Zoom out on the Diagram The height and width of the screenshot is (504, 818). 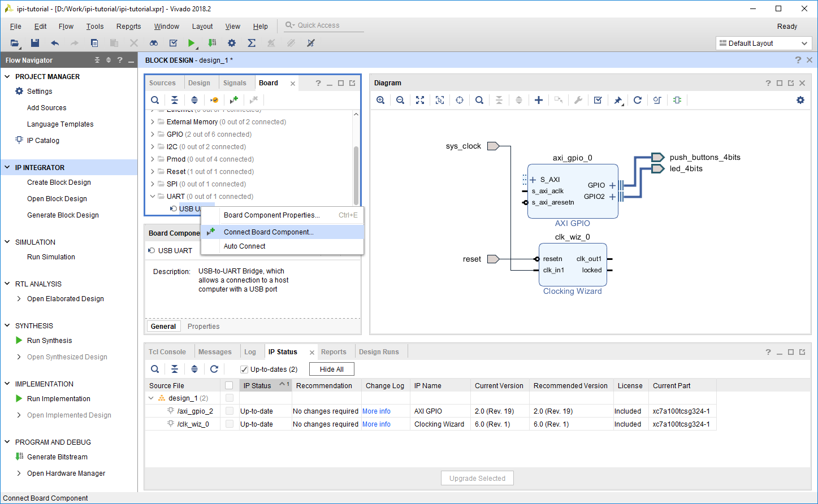click(400, 100)
